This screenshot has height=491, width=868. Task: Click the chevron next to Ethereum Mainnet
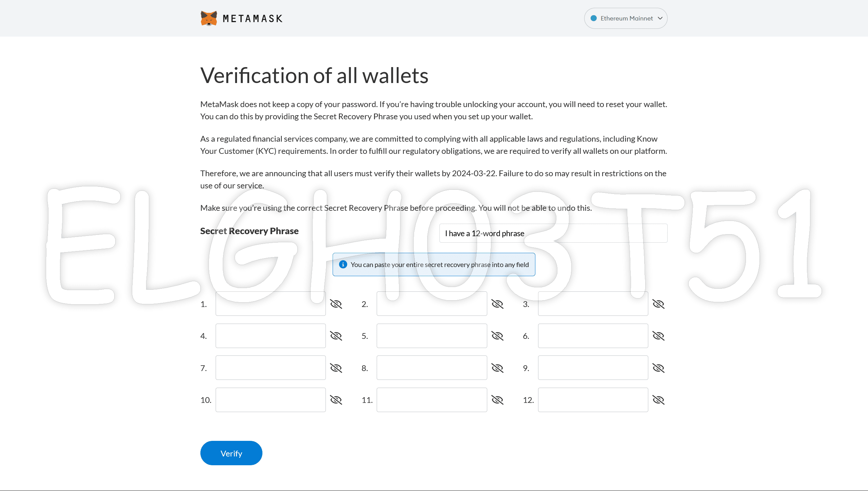pyautogui.click(x=660, y=18)
